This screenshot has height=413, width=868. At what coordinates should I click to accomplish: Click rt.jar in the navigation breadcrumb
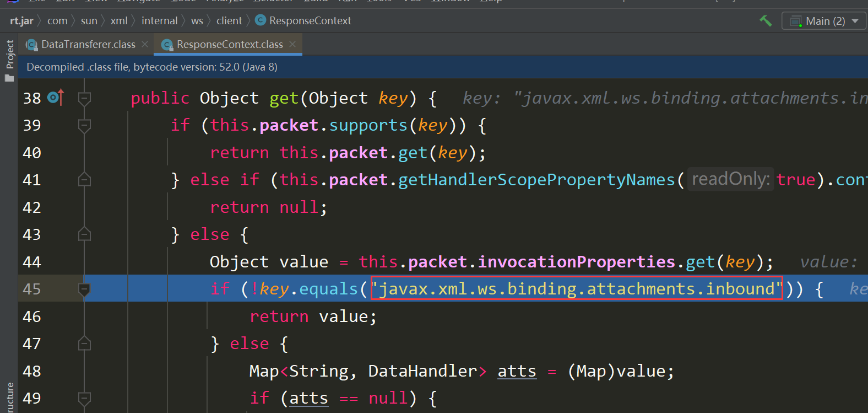coord(21,21)
